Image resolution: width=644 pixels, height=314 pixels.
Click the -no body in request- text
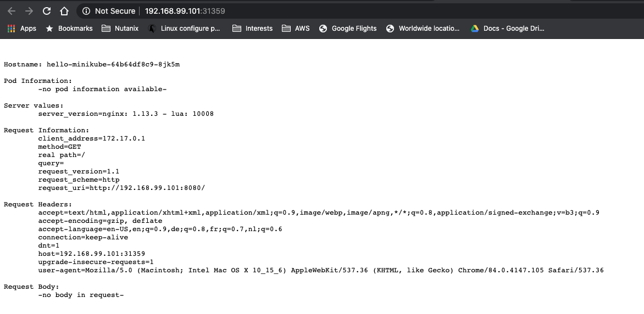click(x=81, y=295)
